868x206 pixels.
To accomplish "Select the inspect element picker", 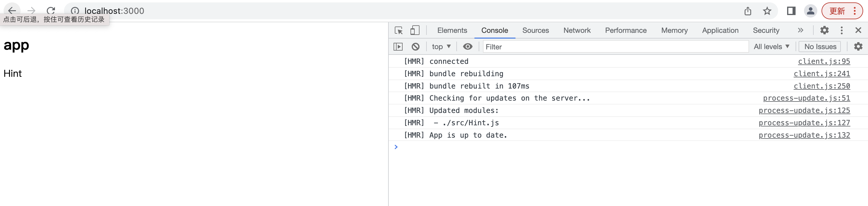I will click(399, 30).
